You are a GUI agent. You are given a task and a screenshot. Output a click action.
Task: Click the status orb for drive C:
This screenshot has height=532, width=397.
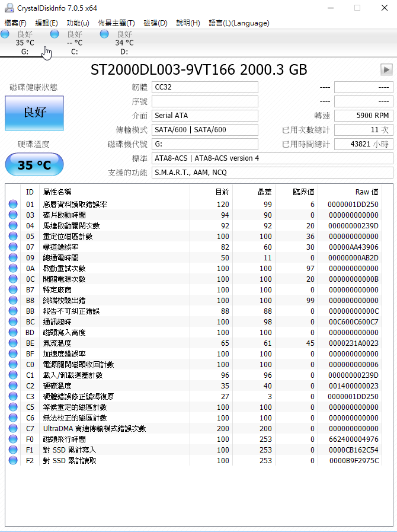(55, 35)
